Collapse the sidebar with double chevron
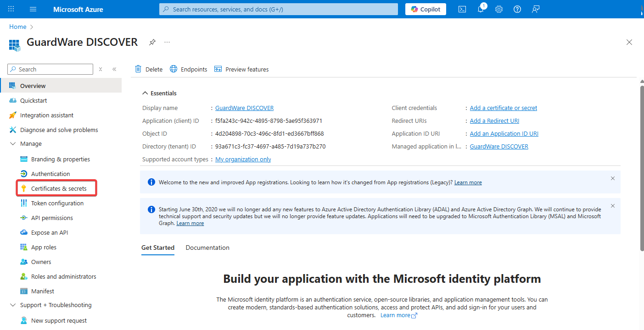This screenshot has width=644, height=330. (114, 69)
